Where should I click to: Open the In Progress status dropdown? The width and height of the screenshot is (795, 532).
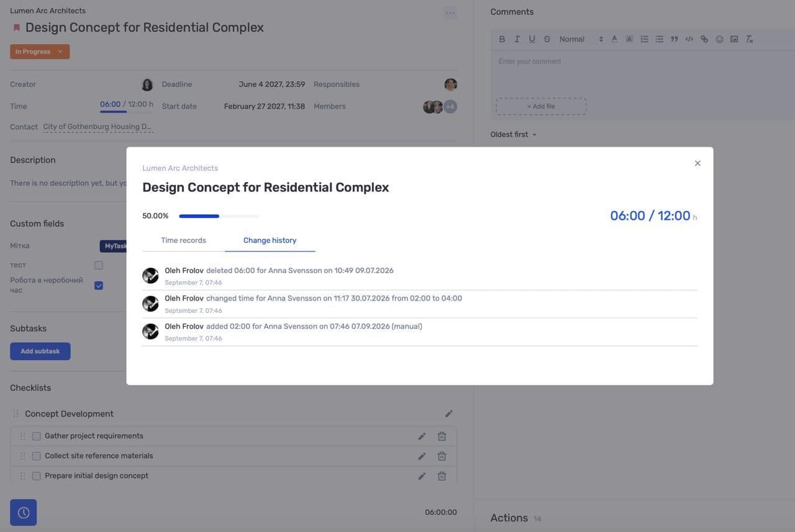pos(40,52)
